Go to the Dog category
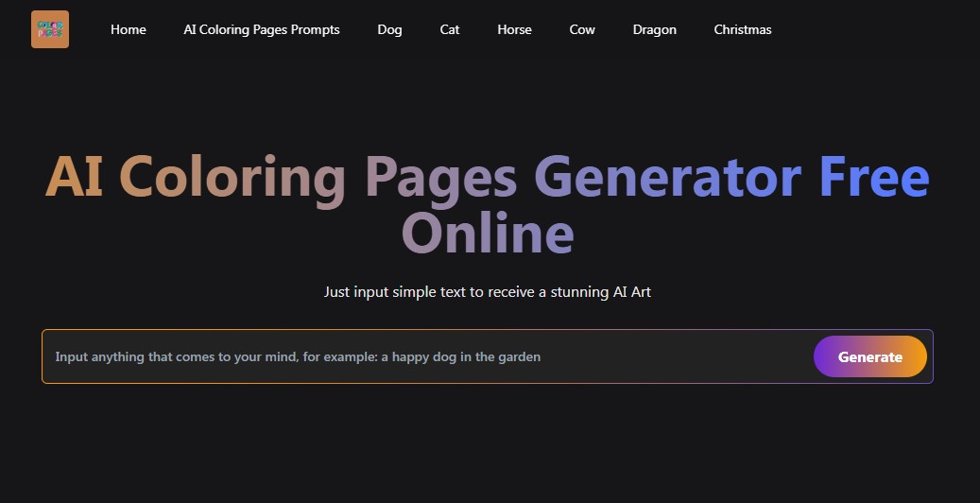The image size is (980, 503). [x=389, y=29]
